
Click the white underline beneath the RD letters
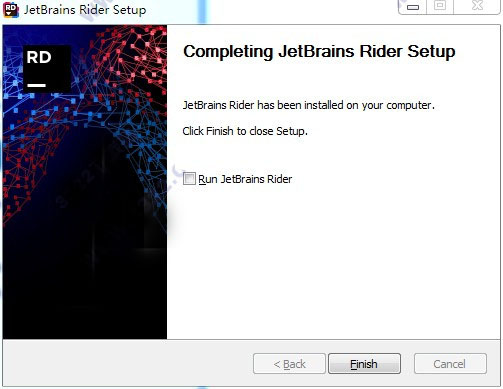pyautogui.click(x=36, y=85)
